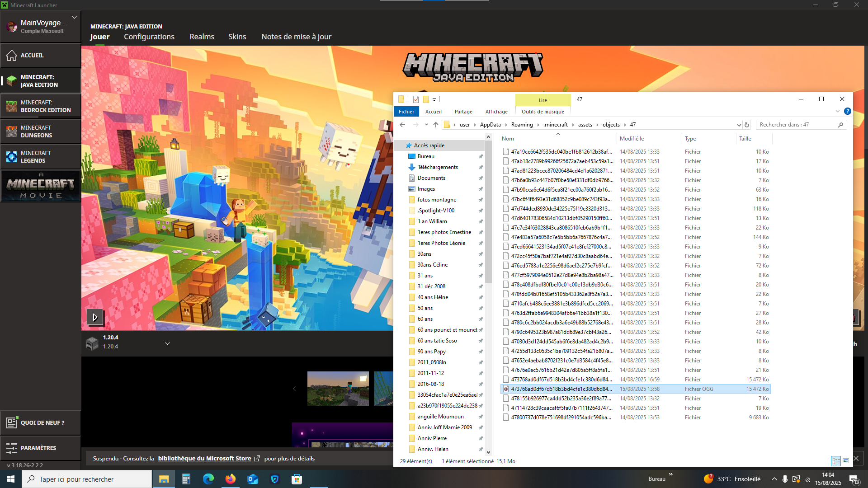Open Calculator from taskbar
Image resolution: width=868 pixels, height=488 pixels.
click(x=186, y=479)
